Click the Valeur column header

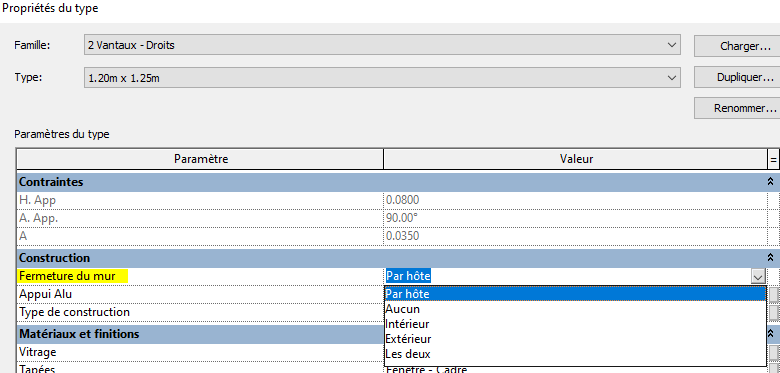(x=576, y=159)
